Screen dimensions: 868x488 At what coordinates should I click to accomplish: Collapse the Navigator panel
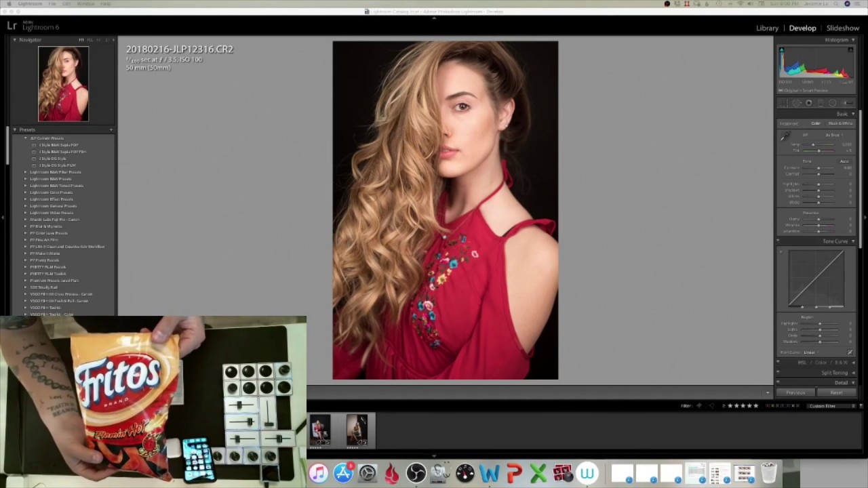coord(14,40)
